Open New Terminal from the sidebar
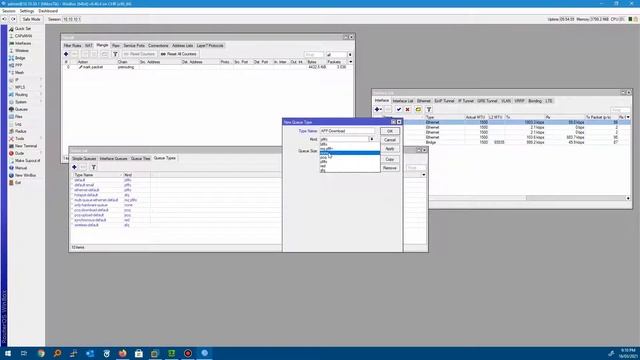 pyautogui.click(x=26, y=146)
